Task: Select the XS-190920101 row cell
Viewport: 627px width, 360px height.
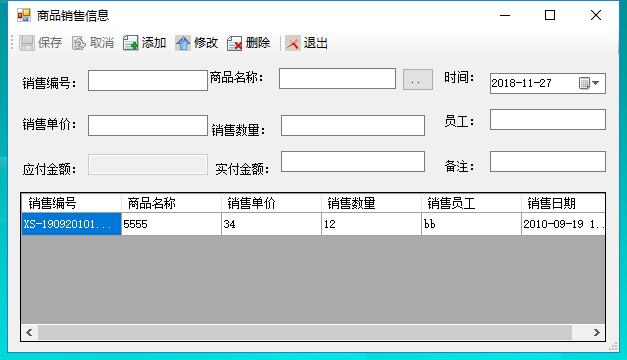Action: coord(72,224)
